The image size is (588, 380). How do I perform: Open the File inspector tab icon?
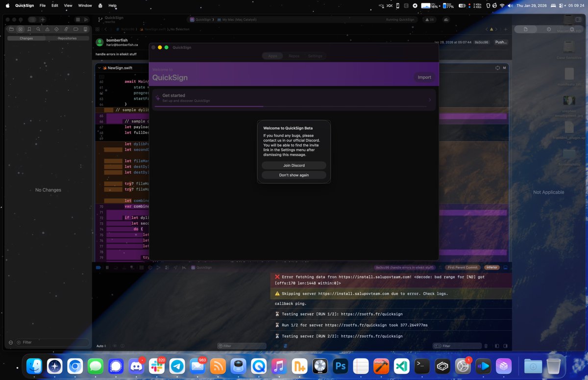(x=525, y=29)
